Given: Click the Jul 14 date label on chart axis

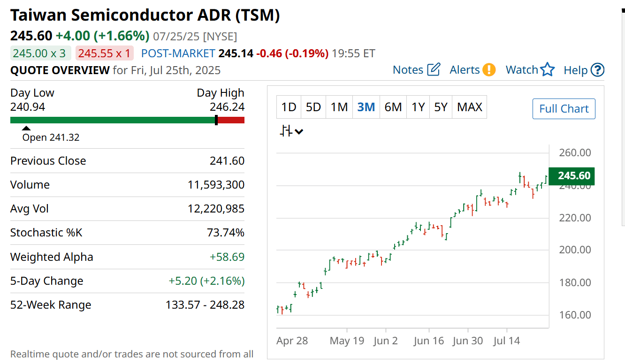Looking at the screenshot, I should coord(507,341).
